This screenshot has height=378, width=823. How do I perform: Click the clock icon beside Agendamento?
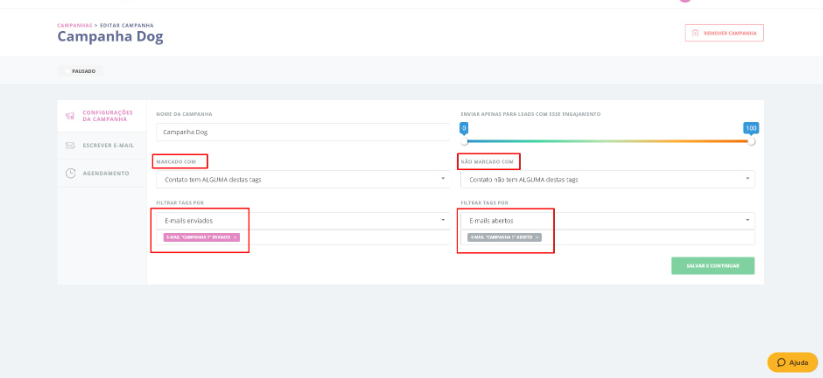(70, 173)
